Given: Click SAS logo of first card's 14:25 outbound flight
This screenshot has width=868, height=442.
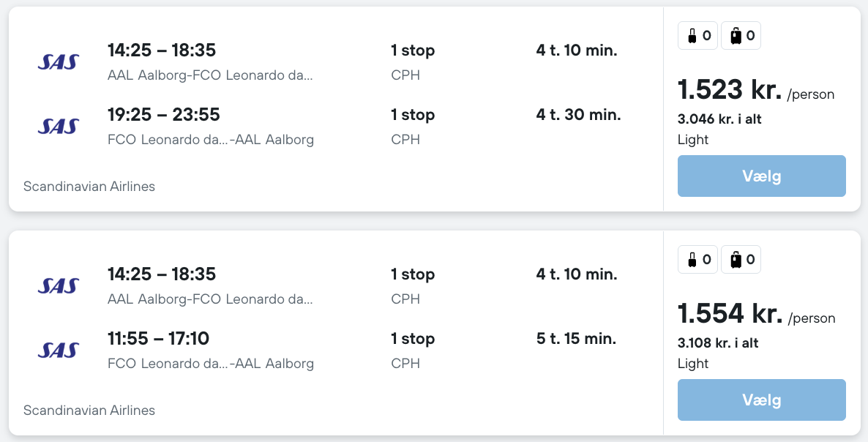Looking at the screenshot, I should click(x=58, y=62).
